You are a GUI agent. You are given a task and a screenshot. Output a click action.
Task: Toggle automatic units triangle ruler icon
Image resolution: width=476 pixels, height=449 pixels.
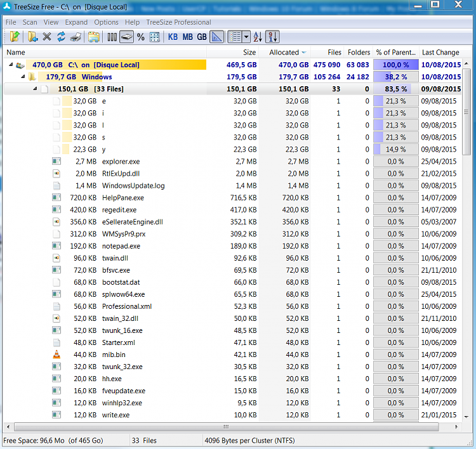(x=217, y=37)
